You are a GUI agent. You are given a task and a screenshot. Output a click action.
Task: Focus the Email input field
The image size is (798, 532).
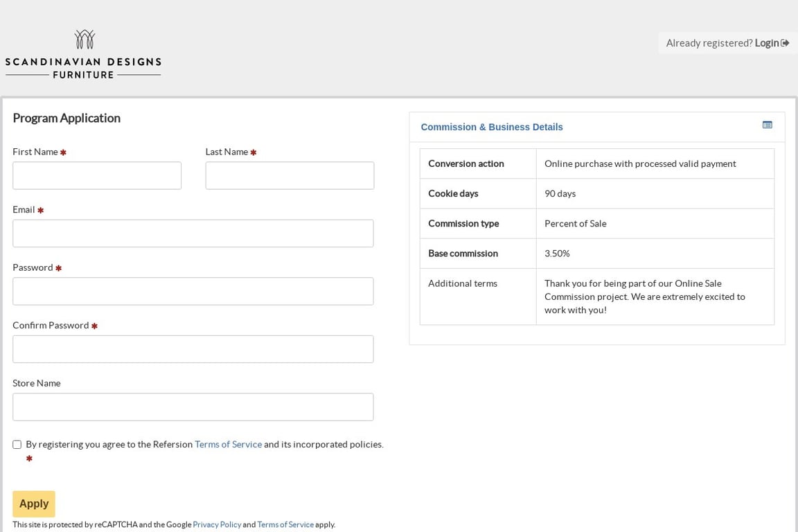[x=193, y=233]
